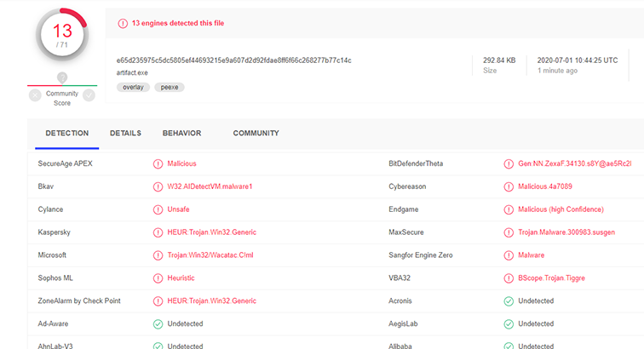Click the Trojan.Malware.300983.susgen result
This screenshot has width=644, height=349.
[x=566, y=232]
